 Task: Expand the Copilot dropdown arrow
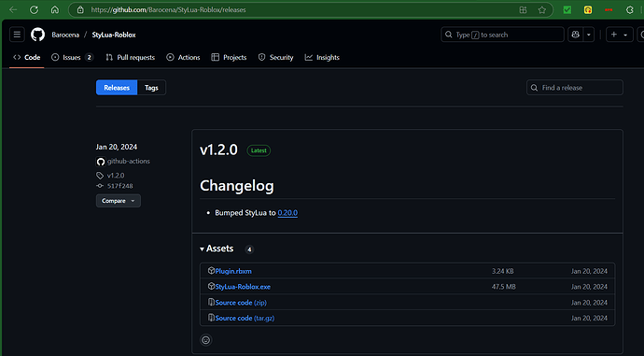pyautogui.click(x=589, y=35)
